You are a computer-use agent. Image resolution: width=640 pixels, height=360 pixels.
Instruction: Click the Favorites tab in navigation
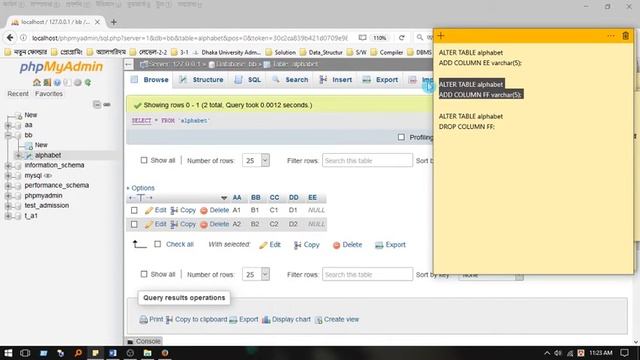[49, 94]
